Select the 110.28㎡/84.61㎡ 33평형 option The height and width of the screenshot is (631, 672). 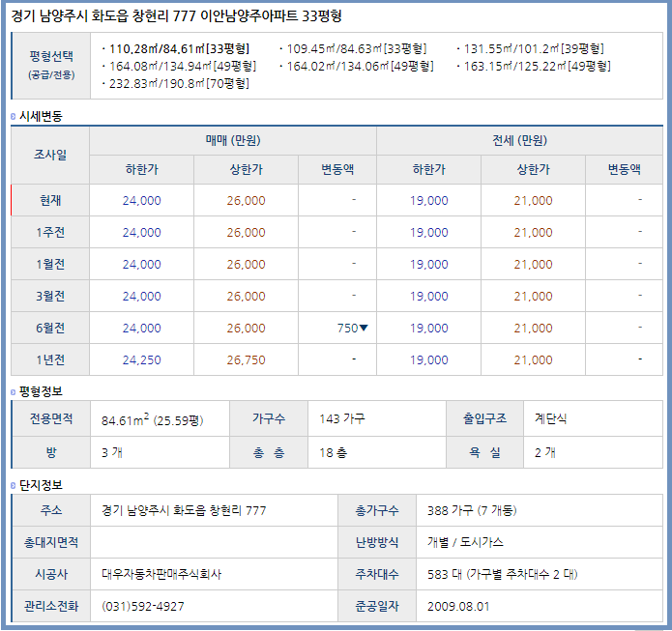179,49
